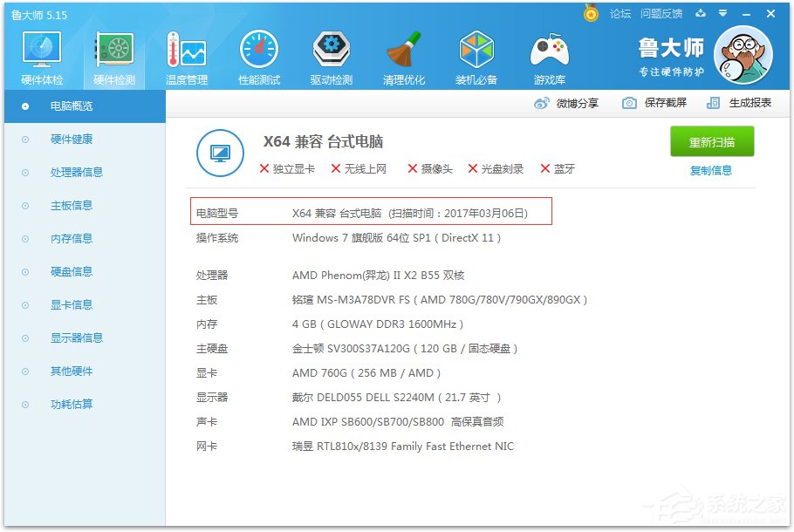This screenshot has width=794, height=532.
Task: Open 驱动检测 driver detection
Action: click(x=331, y=52)
